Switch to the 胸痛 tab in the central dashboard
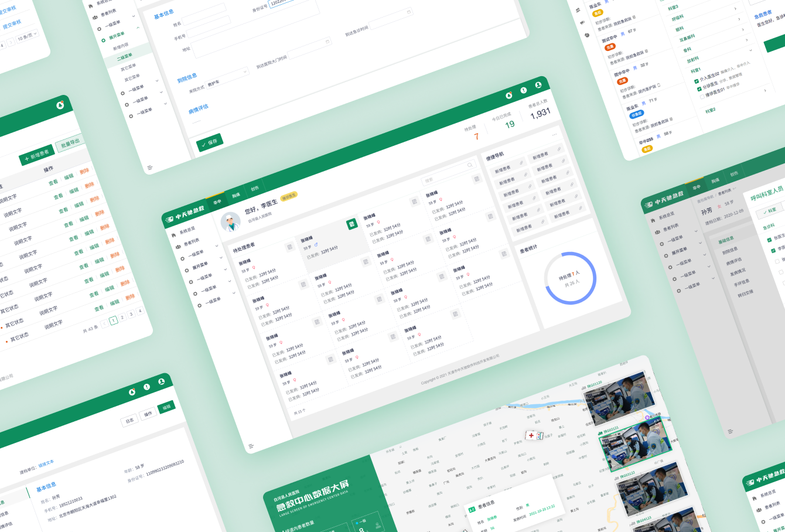The height and width of the screenshot is (532, 785). click(235, 195)
